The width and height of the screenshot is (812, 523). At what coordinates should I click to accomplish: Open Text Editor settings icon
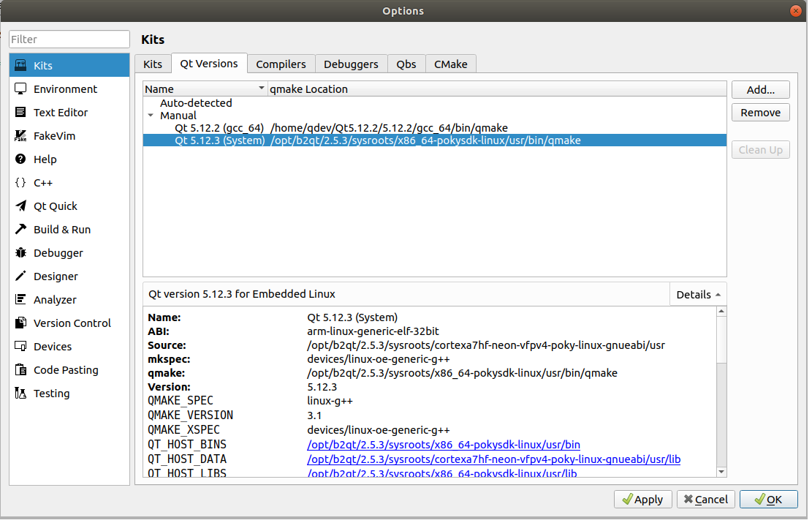tap(20, 112)
